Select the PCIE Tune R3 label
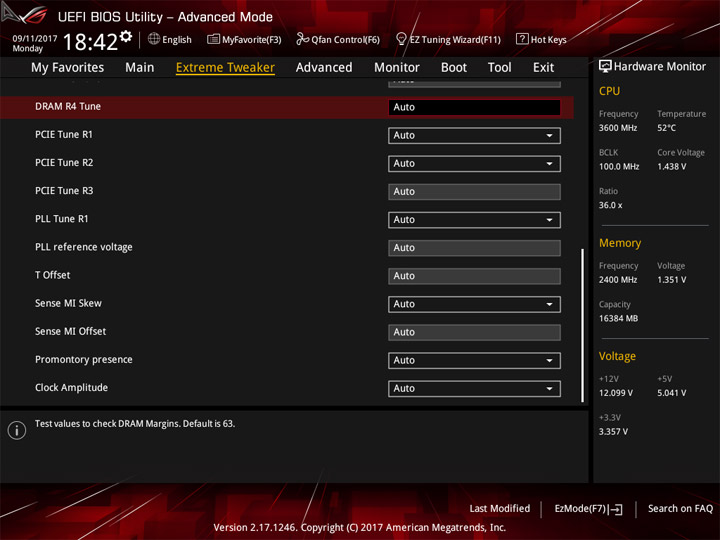The image size is (720, 540). 64,191
